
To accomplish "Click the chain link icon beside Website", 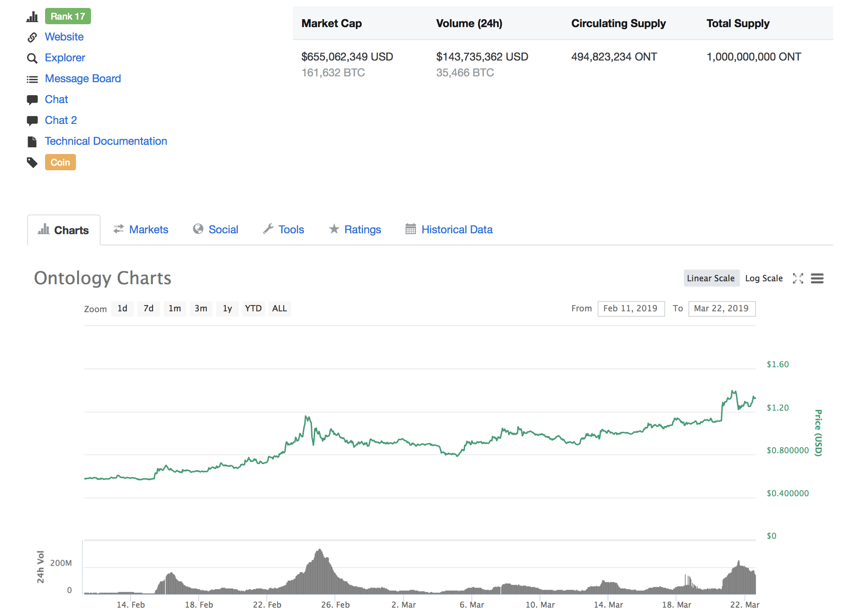I will tap(32, 37).
